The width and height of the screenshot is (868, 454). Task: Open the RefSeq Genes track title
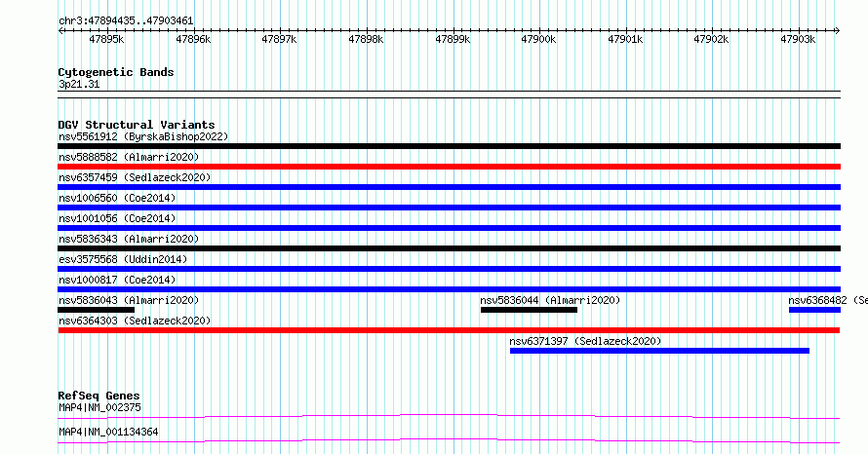click(99, 396)
